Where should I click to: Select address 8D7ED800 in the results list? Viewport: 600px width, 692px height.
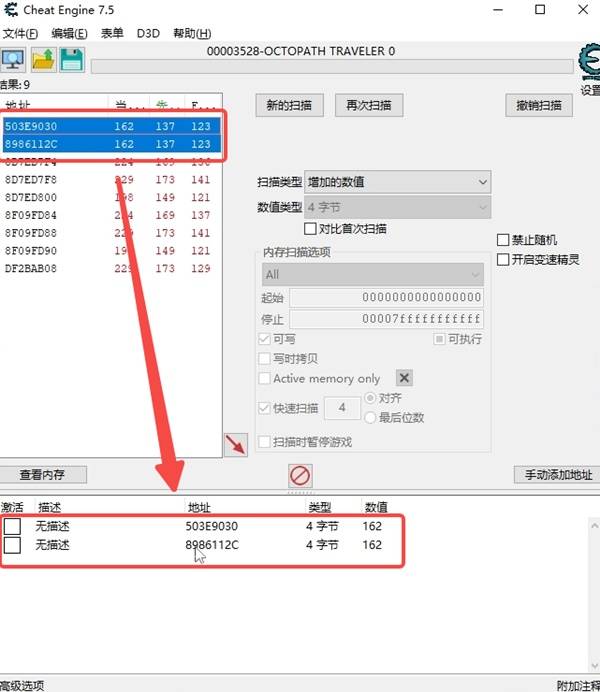pos(31,197)
